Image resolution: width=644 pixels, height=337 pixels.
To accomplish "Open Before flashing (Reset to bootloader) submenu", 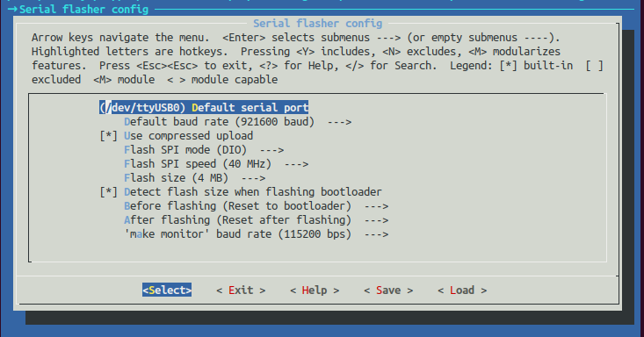I will pyautogui.click(x=257, y=205).
